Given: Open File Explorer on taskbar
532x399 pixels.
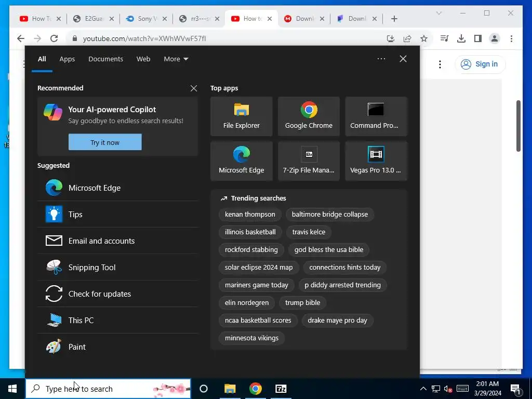Looking at the screenshot, I should coord(230,389).
